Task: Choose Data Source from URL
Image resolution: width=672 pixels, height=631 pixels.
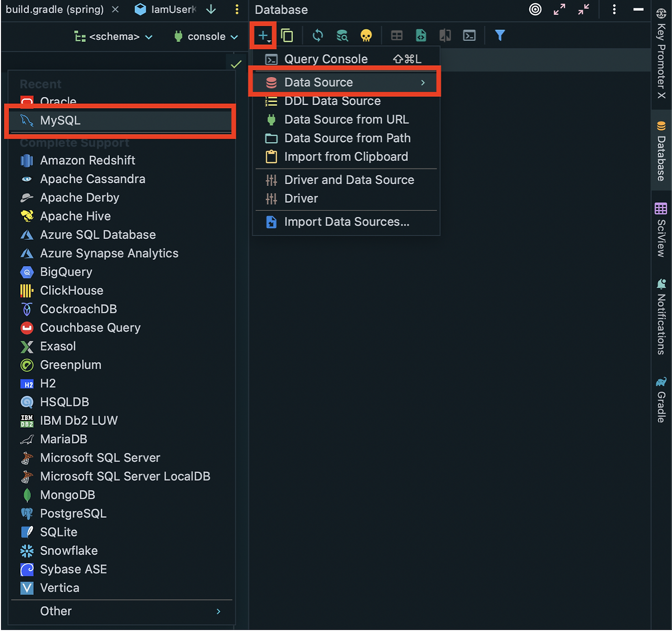Action: [x=346, y=120]
